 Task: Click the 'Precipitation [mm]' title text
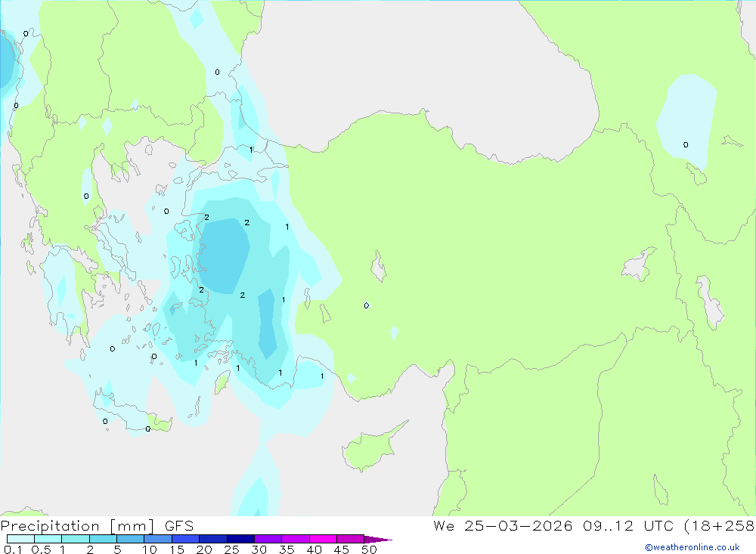pyautogui.click(x=78, y=526)
